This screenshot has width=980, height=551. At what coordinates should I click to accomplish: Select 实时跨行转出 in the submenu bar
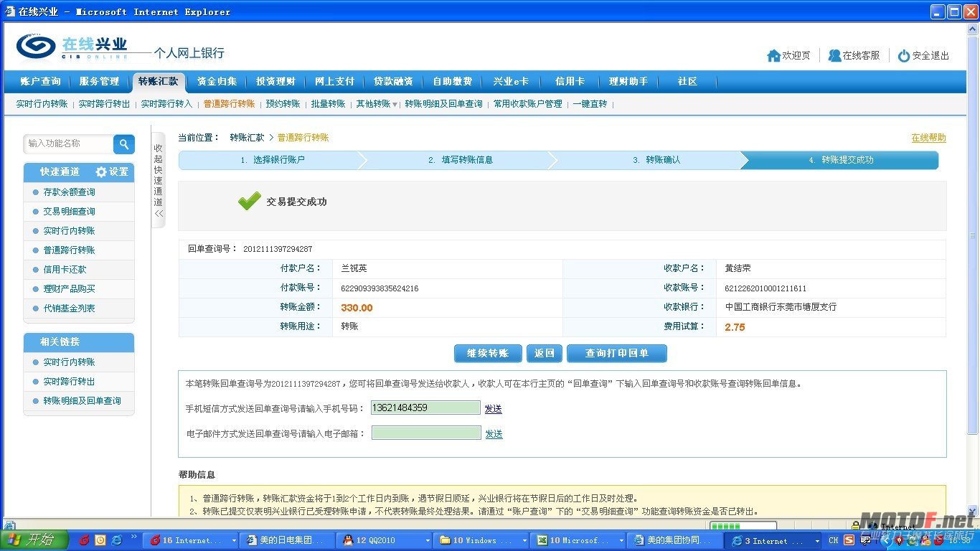[x=104, y=104]
